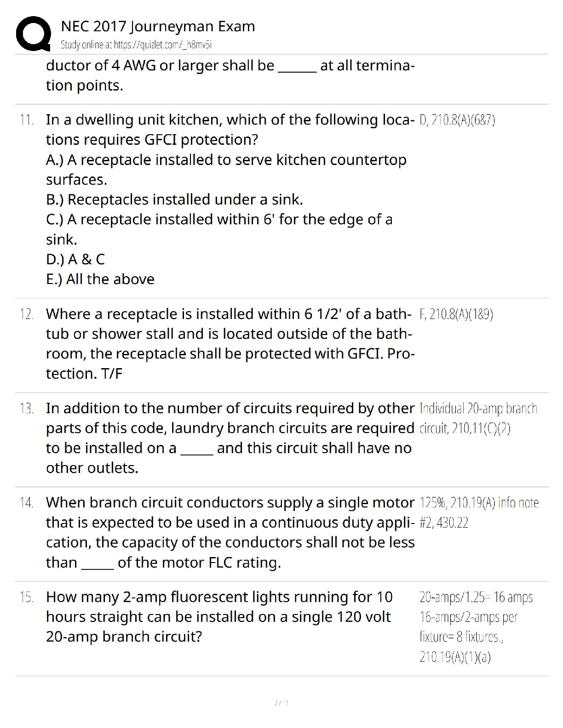Select question number 15 marker

(x=26, y=597)
